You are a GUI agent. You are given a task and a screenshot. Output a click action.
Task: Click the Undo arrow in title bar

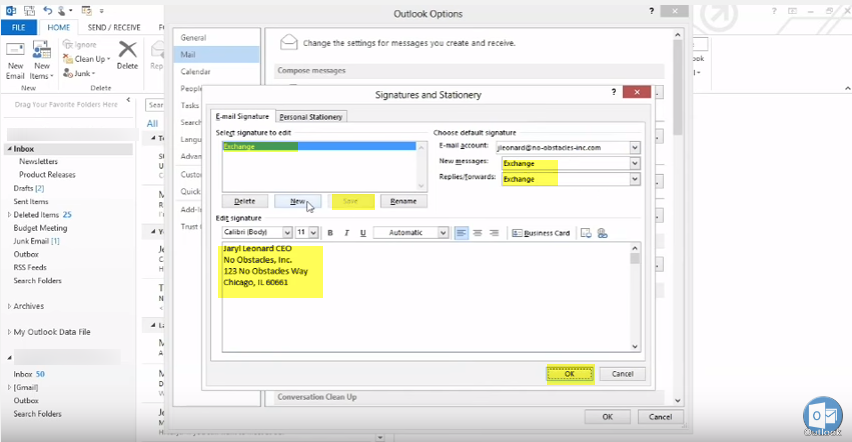[47, 10]
